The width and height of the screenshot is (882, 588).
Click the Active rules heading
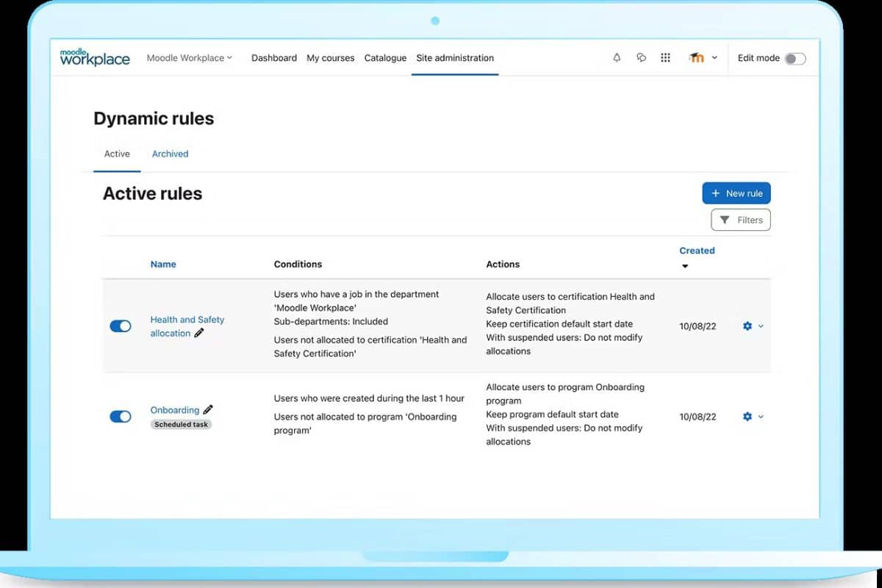152,193
